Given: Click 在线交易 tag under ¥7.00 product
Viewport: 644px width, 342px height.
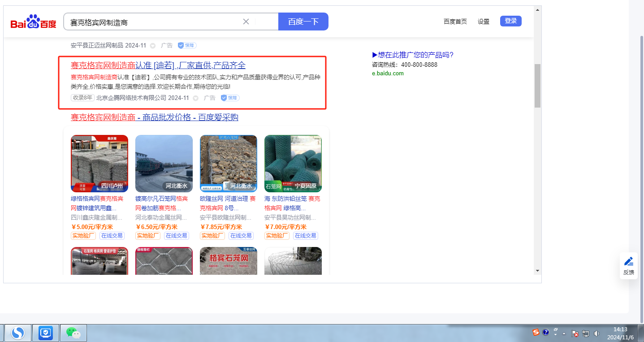Looking at the screenshot, I should pos(305,236).
